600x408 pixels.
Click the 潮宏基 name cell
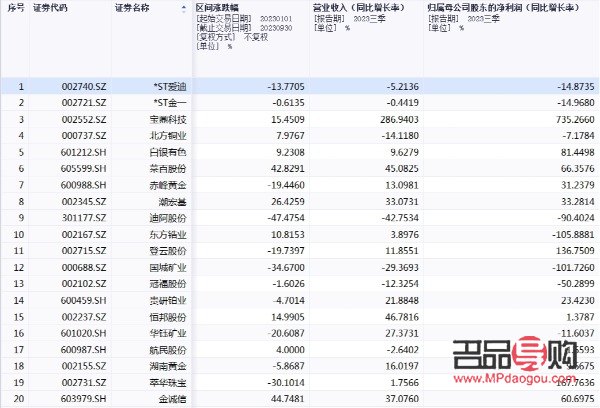coord(173,202)
